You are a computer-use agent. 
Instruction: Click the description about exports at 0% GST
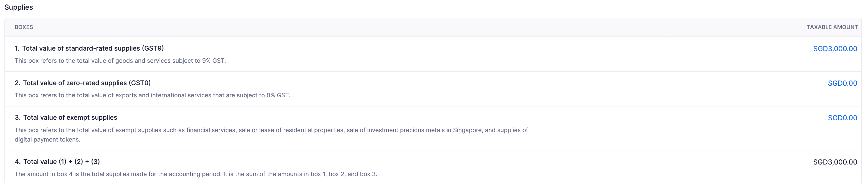point(152,95)
